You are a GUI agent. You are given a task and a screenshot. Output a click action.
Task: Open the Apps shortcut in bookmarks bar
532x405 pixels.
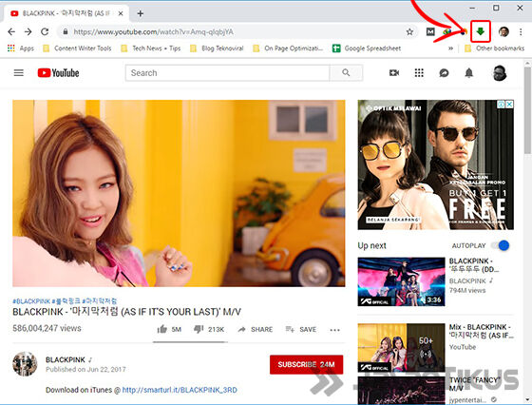point(20,48)
